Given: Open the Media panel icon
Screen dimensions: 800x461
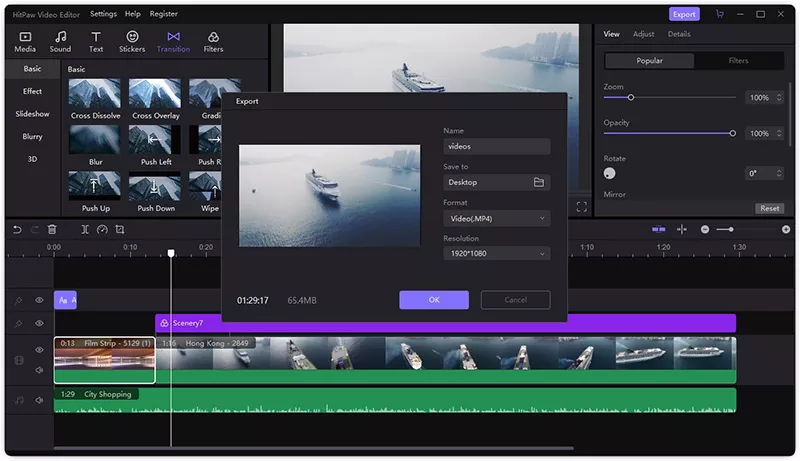Looking at the screenshot, I should click(25, 41).
